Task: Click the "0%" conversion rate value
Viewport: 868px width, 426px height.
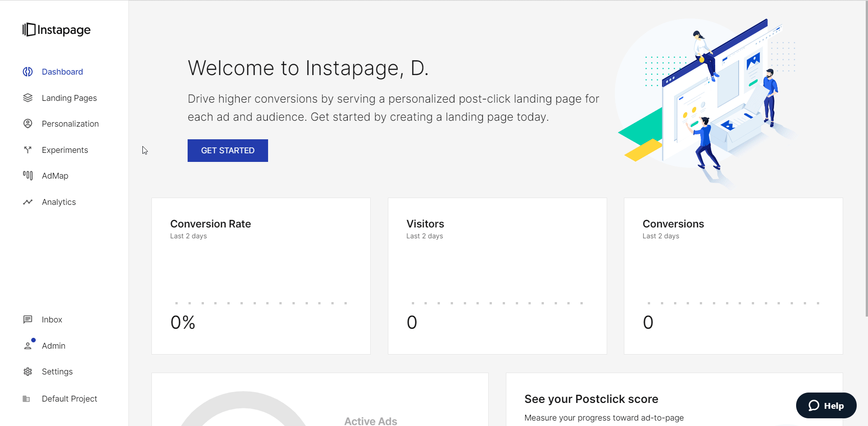Action: (183, 322)
